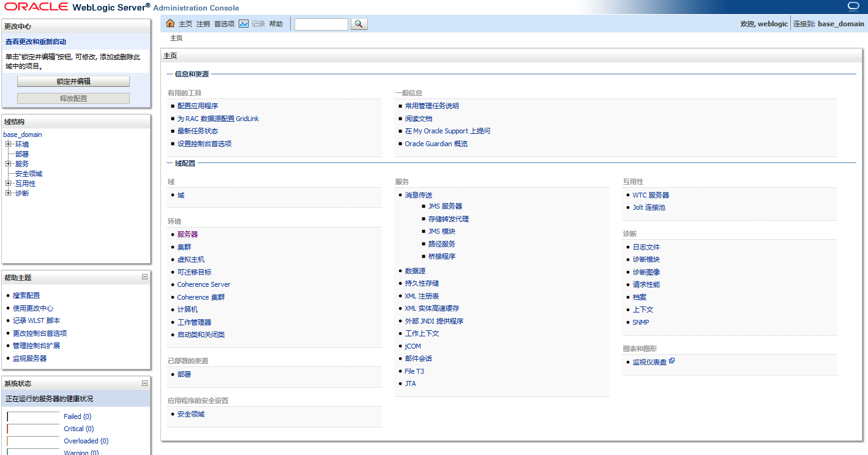The image size is (868, 455).
Task: Expand the 环境 tree node
Action: (x=9, y=144)
